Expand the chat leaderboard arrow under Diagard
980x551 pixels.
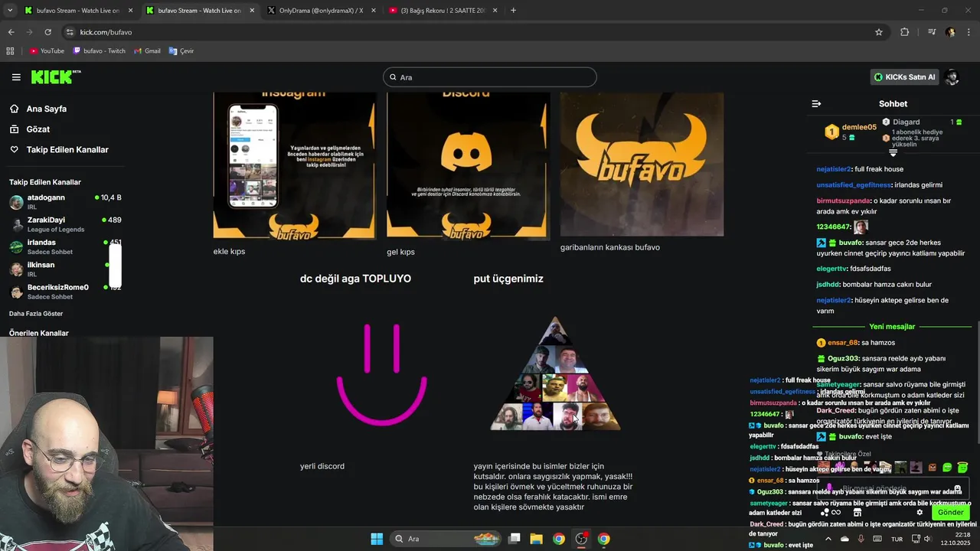893,153
